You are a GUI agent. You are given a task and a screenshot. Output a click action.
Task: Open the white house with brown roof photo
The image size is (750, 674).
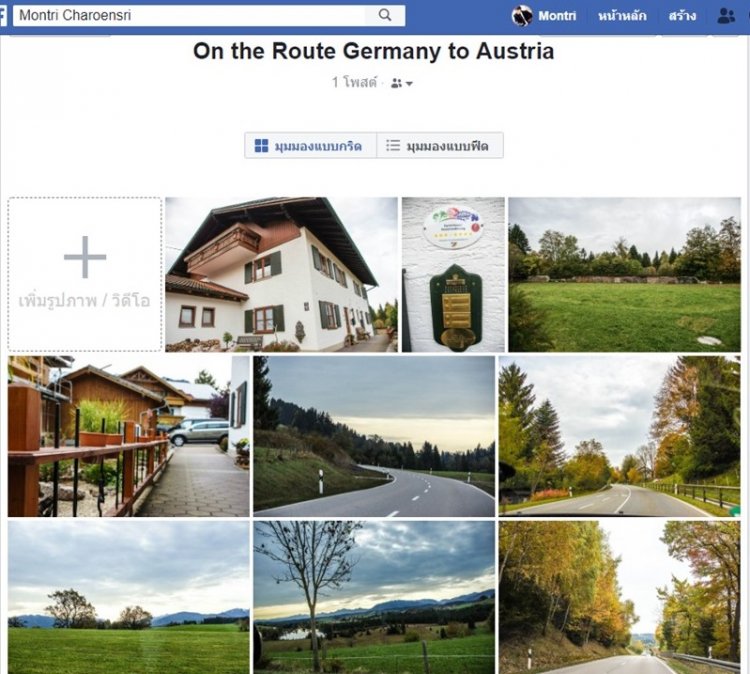[x=281, y=274]
